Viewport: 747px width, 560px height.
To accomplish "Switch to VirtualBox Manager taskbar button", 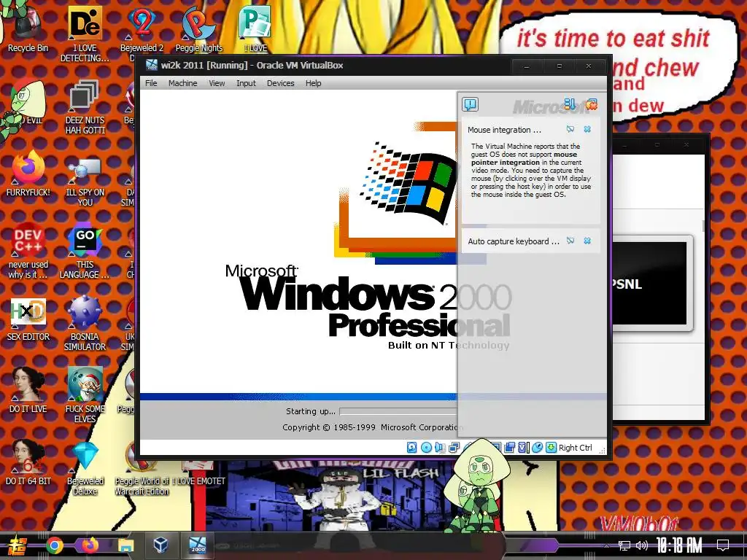I will pos(160,545).
